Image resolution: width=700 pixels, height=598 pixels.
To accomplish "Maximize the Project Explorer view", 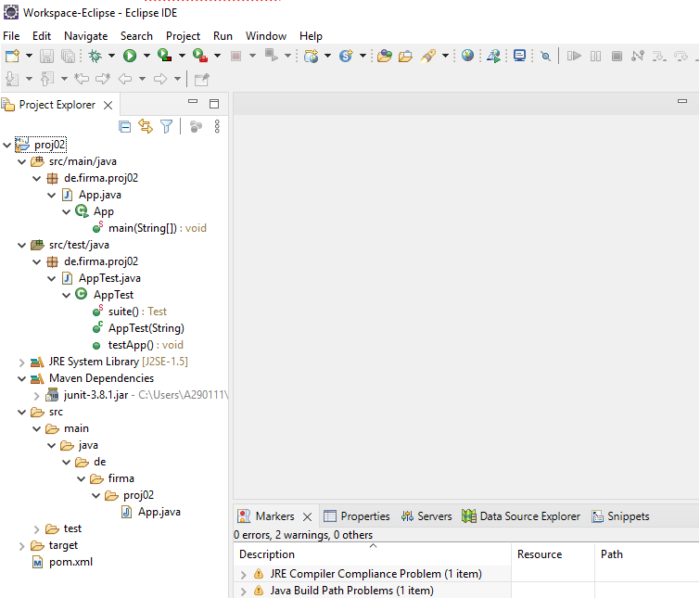I will pyautogui.click(x=214, y=104).
